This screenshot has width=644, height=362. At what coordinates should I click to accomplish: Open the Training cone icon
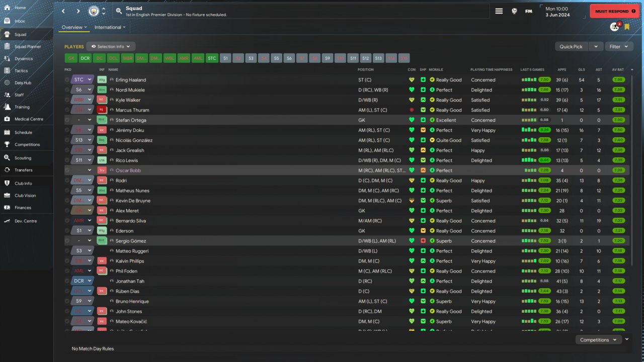[x=7, y=107]
